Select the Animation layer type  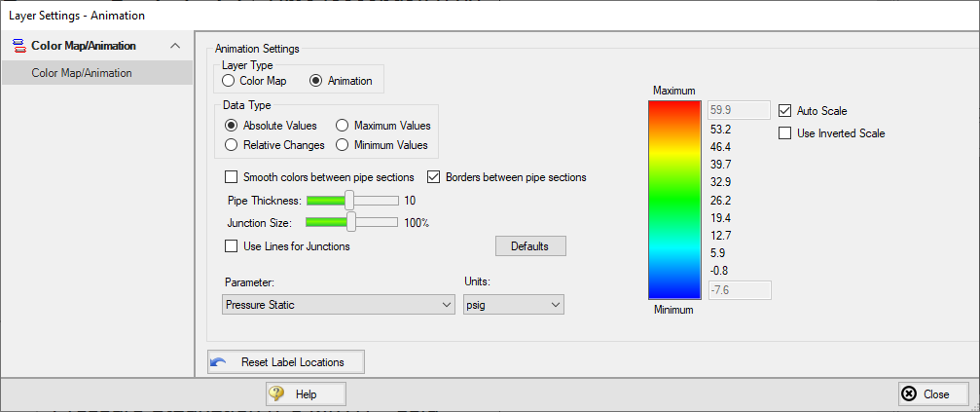(x=316, y=81)
